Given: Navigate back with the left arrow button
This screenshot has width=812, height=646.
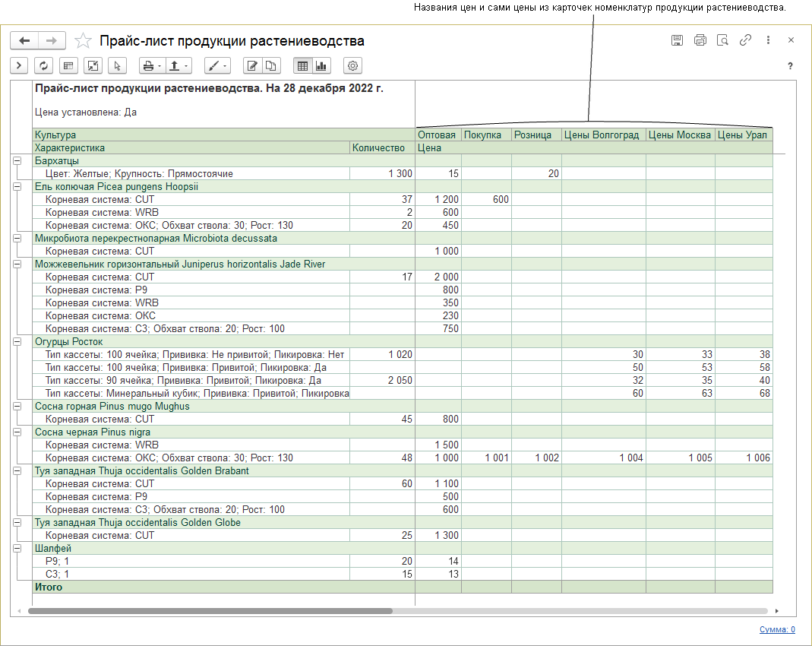Looking at the screenshot, I should click(24, 41).
